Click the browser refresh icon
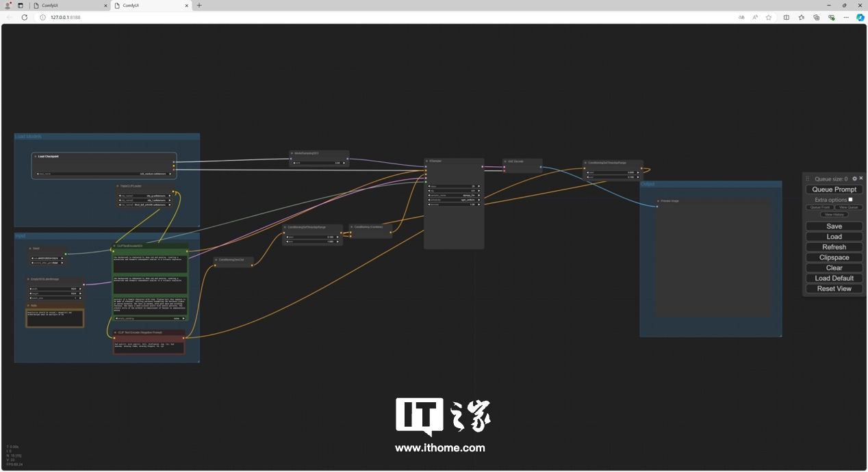Viewport: 868px width, 472px height. pos(25,17)
